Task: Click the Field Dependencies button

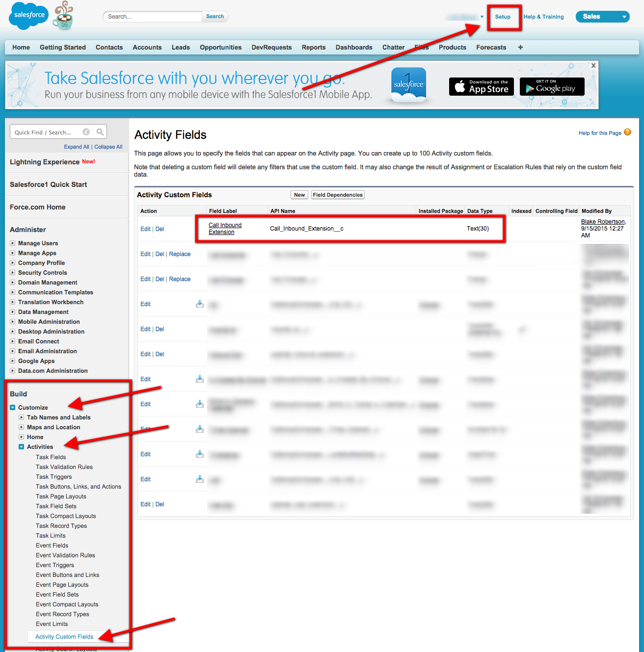Action: pyautogui.click(x=338, y=195)
